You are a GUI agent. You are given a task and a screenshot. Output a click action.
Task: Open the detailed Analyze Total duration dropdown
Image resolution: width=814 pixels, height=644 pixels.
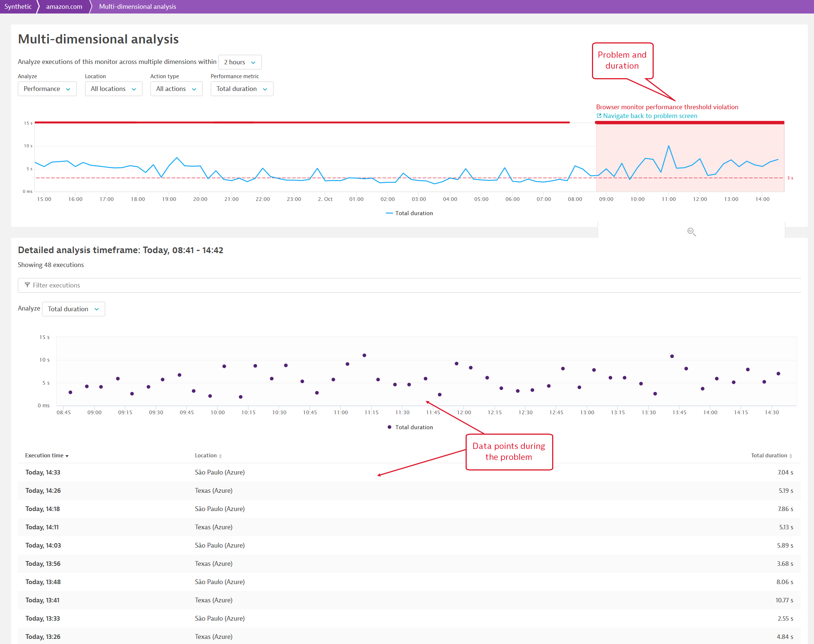[x=73, y=309]
